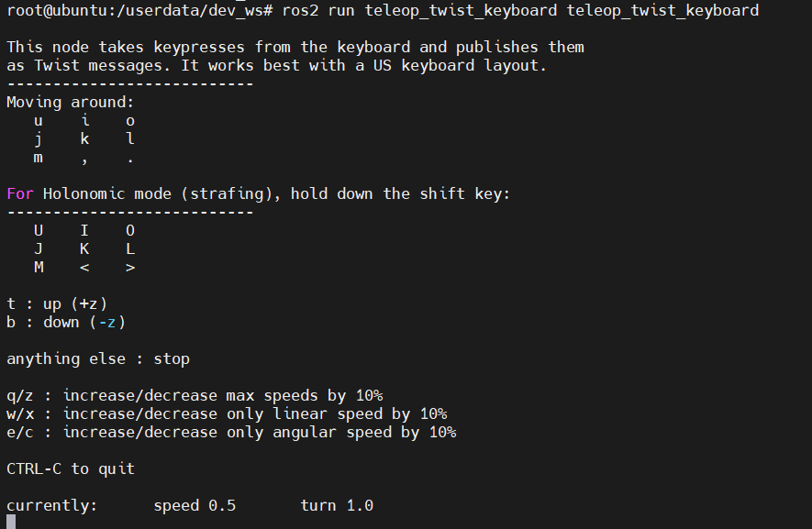Viewport: 812px width, 529px height.
Task: Click 'CTRL-C to quit' text
Action: (x=71, y=469)
